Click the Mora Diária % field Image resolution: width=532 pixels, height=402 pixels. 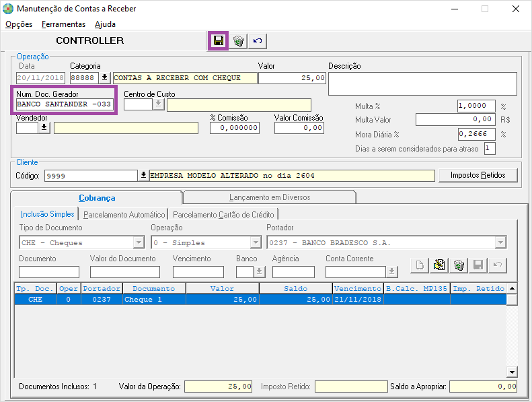pos(476,134)
